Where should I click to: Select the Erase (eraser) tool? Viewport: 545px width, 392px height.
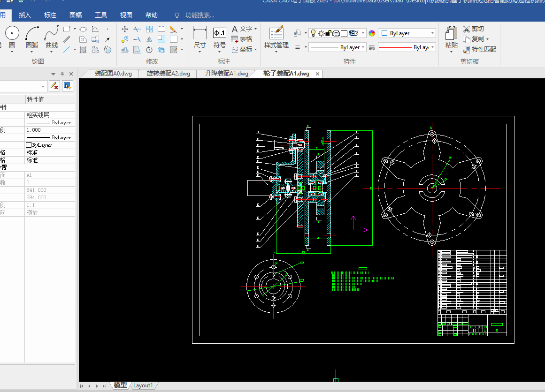click(x=173, y=29)
